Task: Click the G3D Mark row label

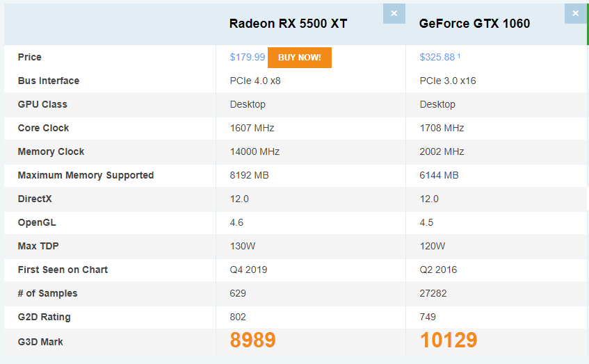Action: click(40, 340)
